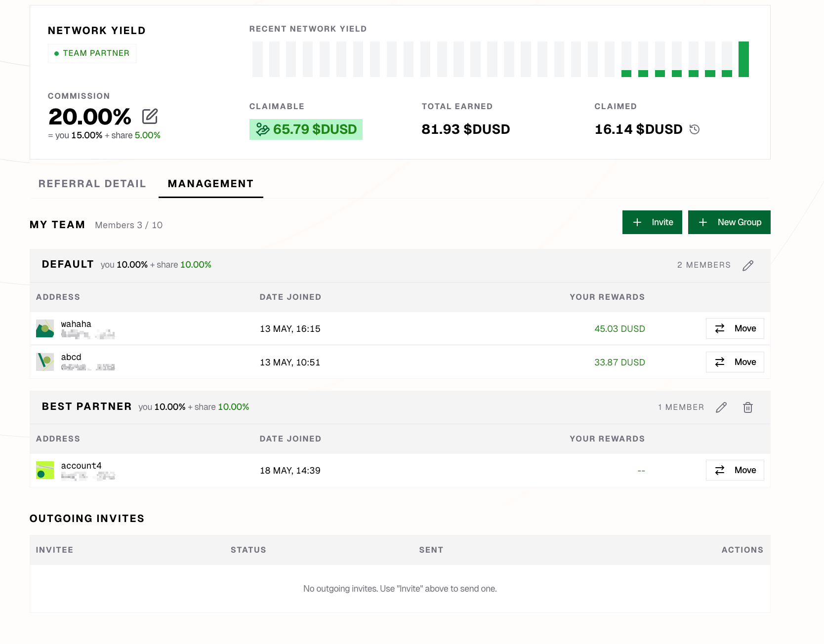Image resolution: width=824 pixels, height=644 pixels.
Task: Click the OUTGOING INVITES heading
Action: tap(87, 519)
